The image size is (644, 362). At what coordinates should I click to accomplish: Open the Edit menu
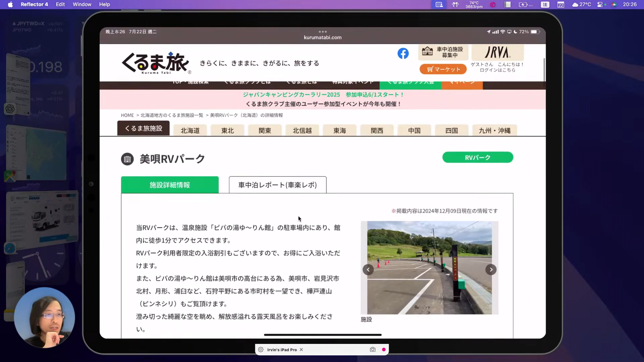60,4
